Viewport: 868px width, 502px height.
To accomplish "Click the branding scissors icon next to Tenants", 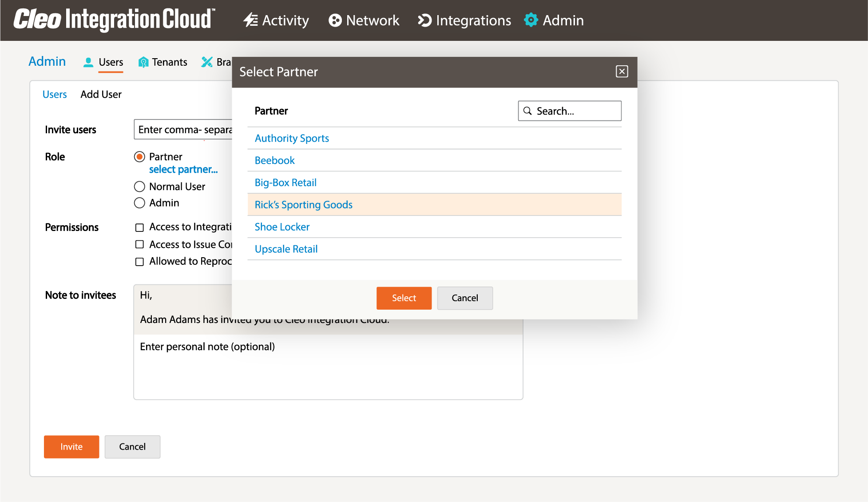I will 206,62.
